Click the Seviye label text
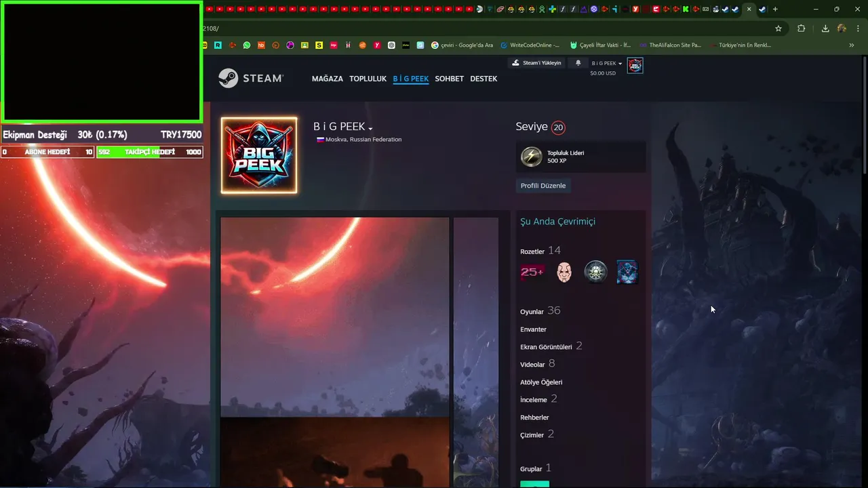The image size is (868, 488). tap(532, 127)
